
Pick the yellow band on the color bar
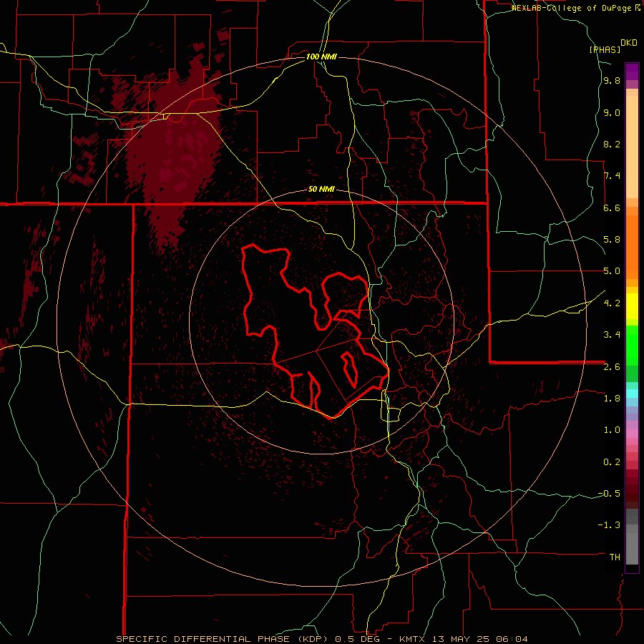(x=632, y=306)
